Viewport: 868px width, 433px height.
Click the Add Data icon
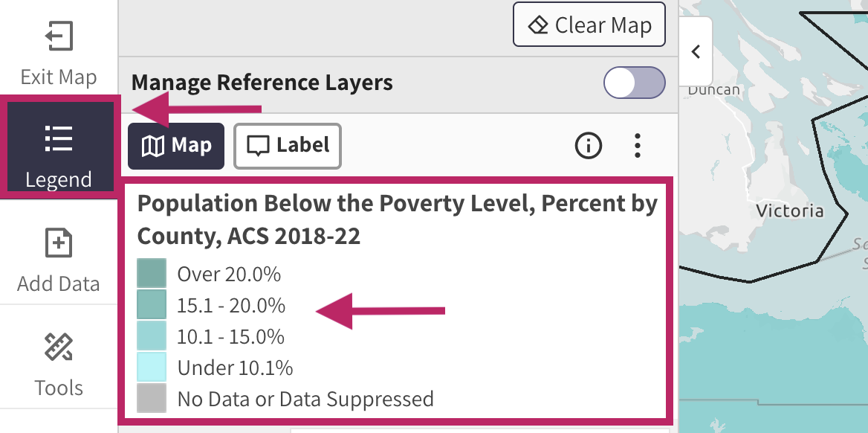pos(58,243)
